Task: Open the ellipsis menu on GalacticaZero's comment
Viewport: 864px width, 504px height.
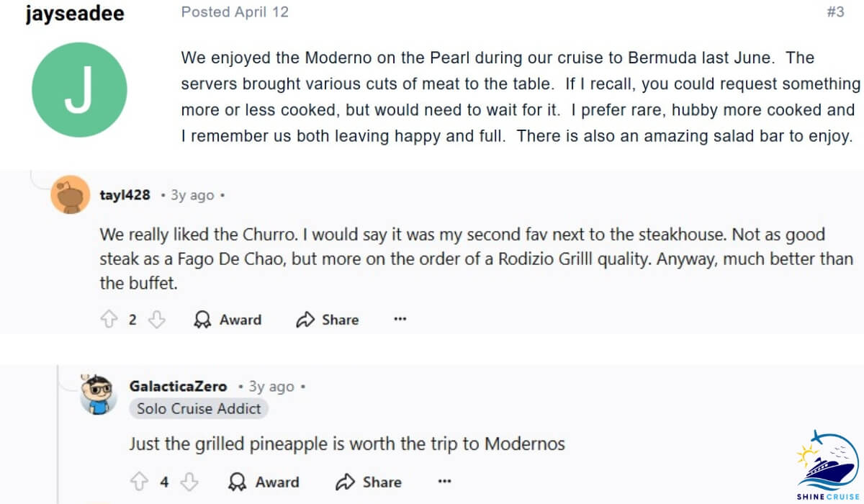Action: pyautogui.click(x=445, y=481)
